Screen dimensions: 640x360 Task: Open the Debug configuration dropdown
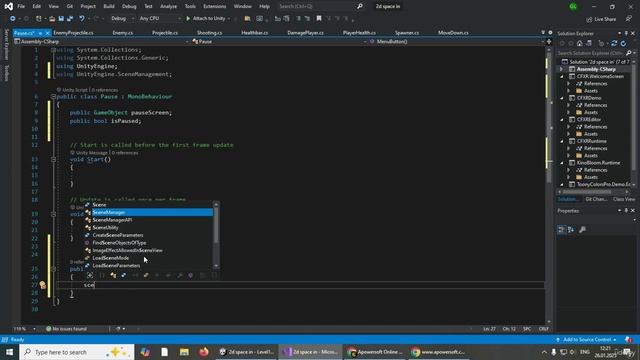click(122, 18)
